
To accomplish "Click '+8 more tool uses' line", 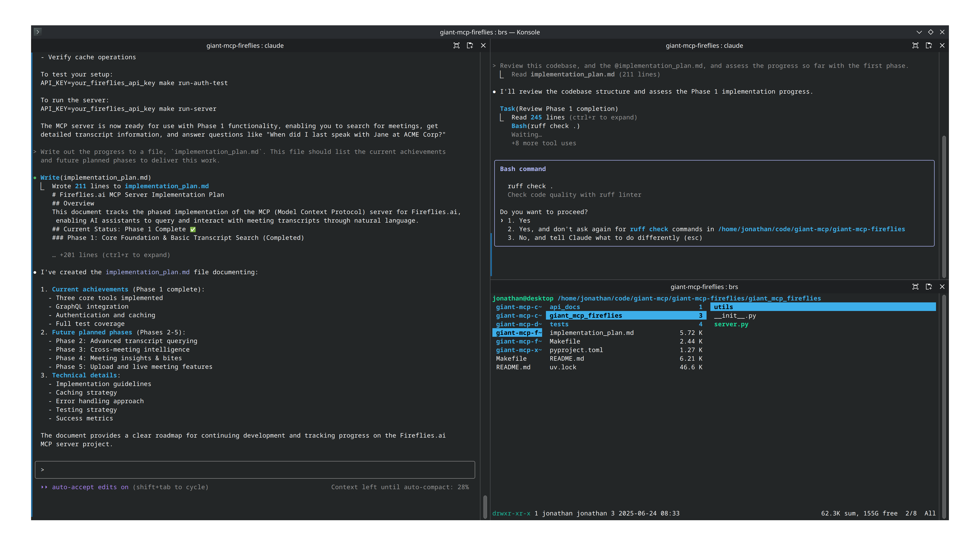I will click(x=544, y=143).
